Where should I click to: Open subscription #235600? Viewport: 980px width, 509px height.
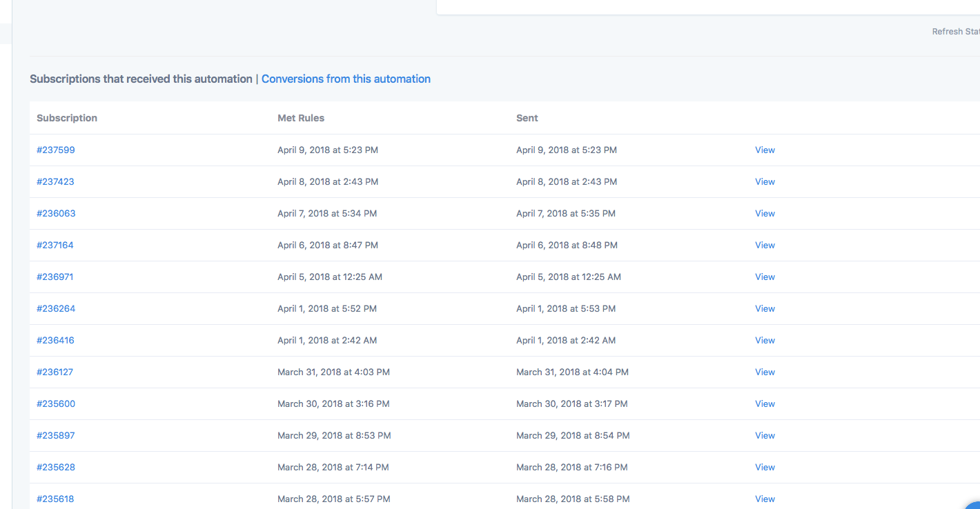(x=56, y=403)
